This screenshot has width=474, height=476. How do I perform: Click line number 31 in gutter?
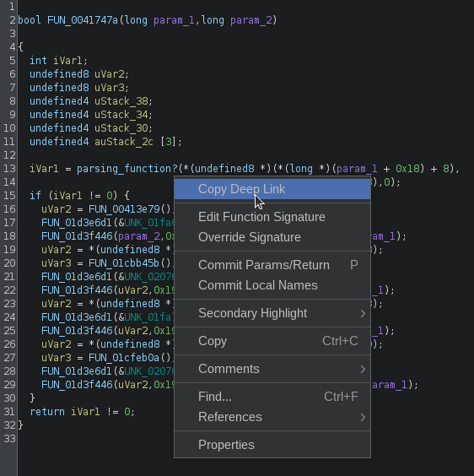(9, 412)
